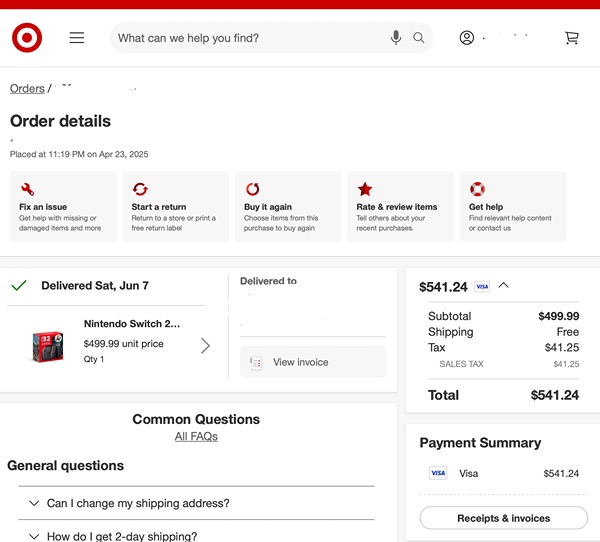Expand 'Can I change my shipping address?'
This screenshot has width=600, height=542.
pyautogui.click(x=196, y=503)
